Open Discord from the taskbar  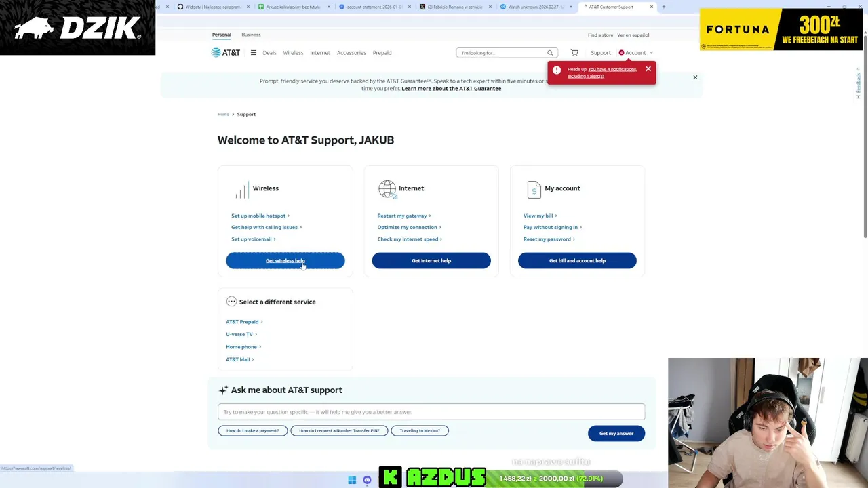pos(367,480)
